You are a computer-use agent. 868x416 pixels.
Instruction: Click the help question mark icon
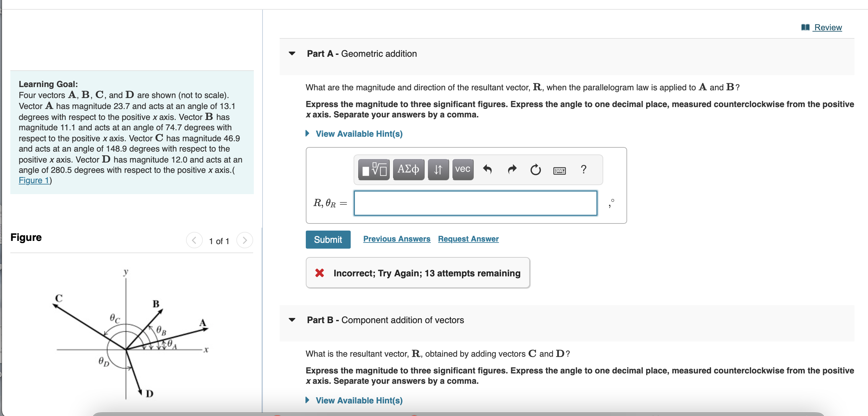point(584,170)
